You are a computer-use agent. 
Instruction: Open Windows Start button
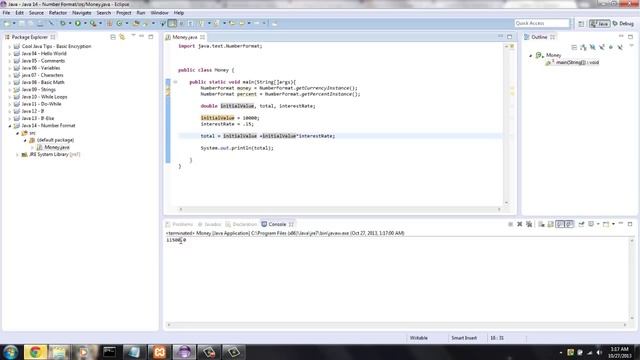point(10,352)
